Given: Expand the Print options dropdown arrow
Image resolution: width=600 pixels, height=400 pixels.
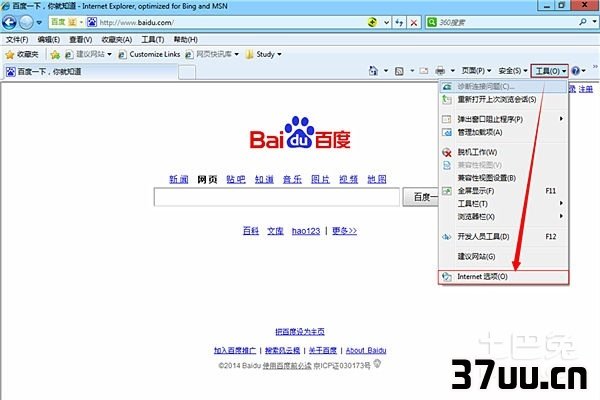Looking at the screenshot, I should (452, 71).
